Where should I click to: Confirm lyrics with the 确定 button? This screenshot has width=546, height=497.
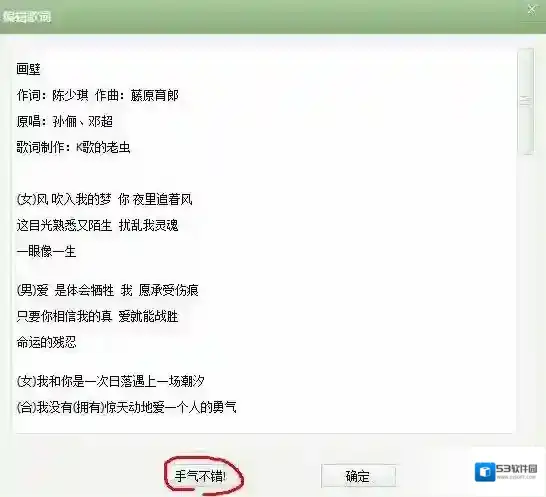358,476
